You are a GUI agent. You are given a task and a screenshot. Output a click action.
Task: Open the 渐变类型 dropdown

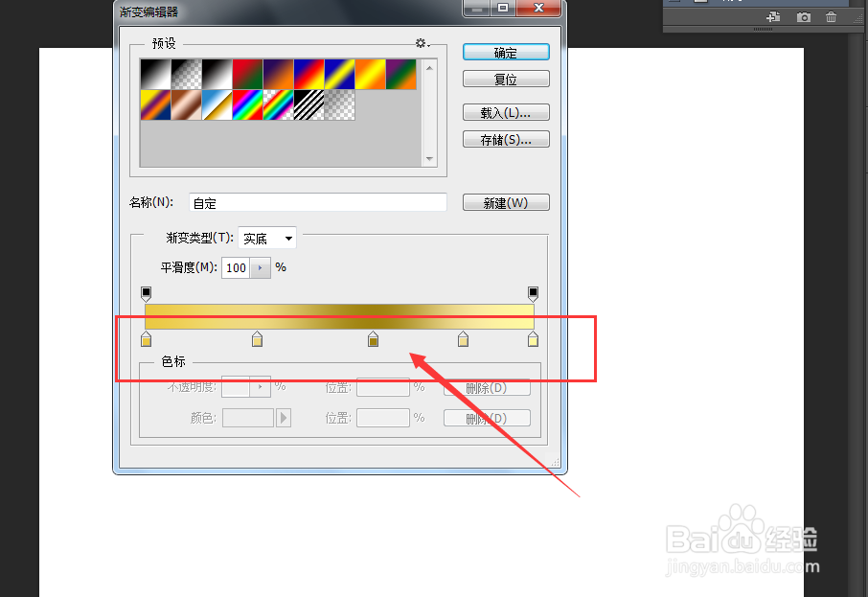tap(267, 239)
